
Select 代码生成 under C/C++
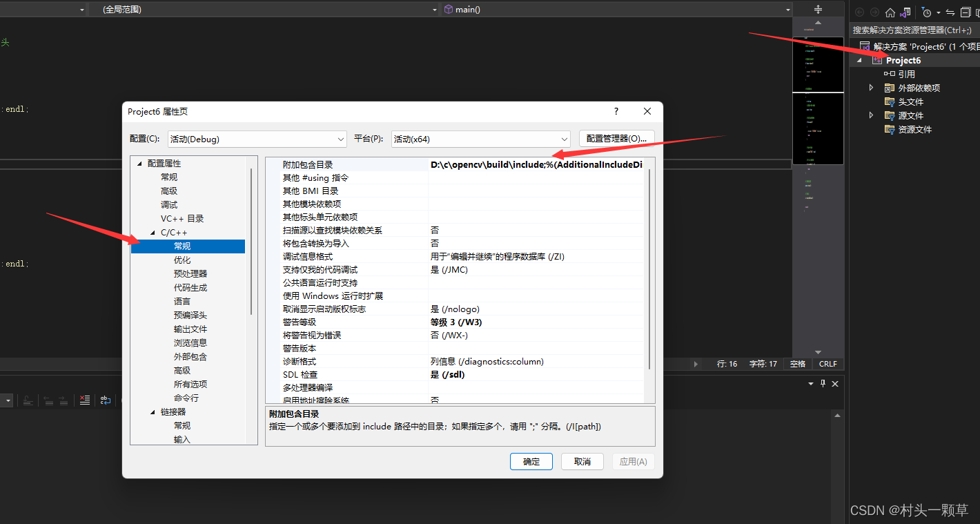coord(190,288)
